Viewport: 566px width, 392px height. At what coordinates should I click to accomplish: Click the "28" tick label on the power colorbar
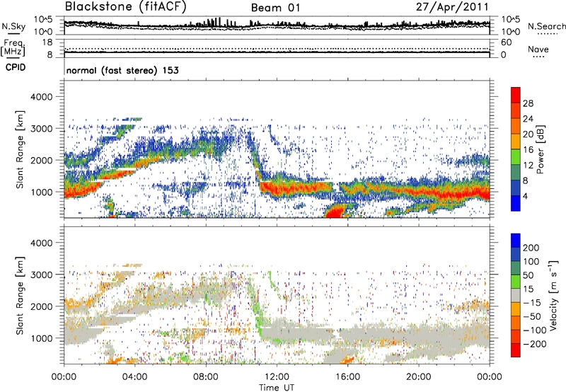tap(528, 103)
